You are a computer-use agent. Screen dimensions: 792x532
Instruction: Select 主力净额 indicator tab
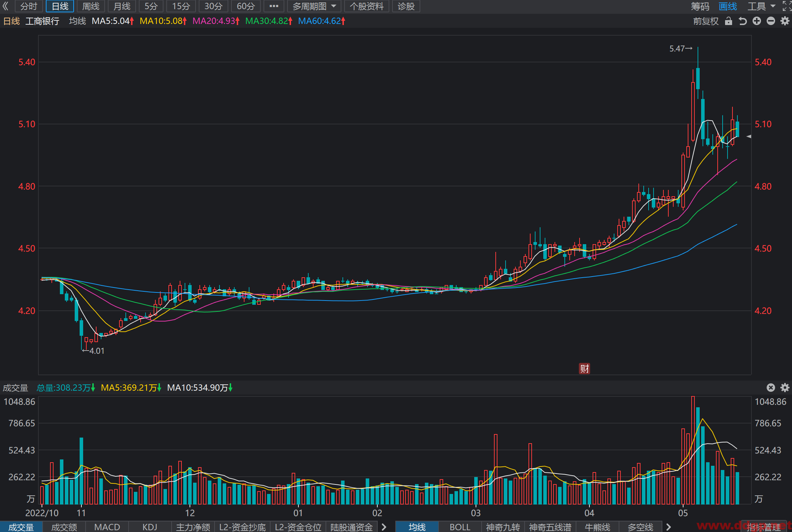coord(193,527)
